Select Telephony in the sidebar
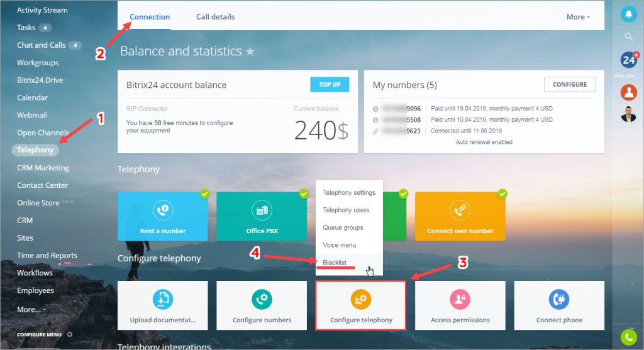Viewport: 644px width, 350px height. coord(35,150)
